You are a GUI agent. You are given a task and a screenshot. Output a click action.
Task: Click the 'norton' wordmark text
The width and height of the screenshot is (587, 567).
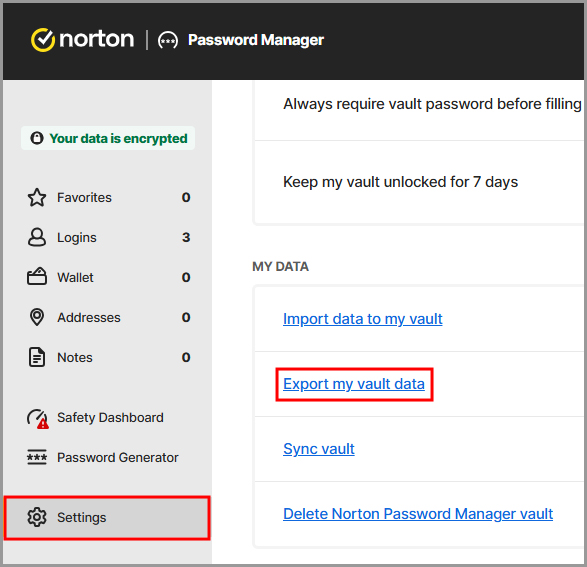tap(97, 39)
